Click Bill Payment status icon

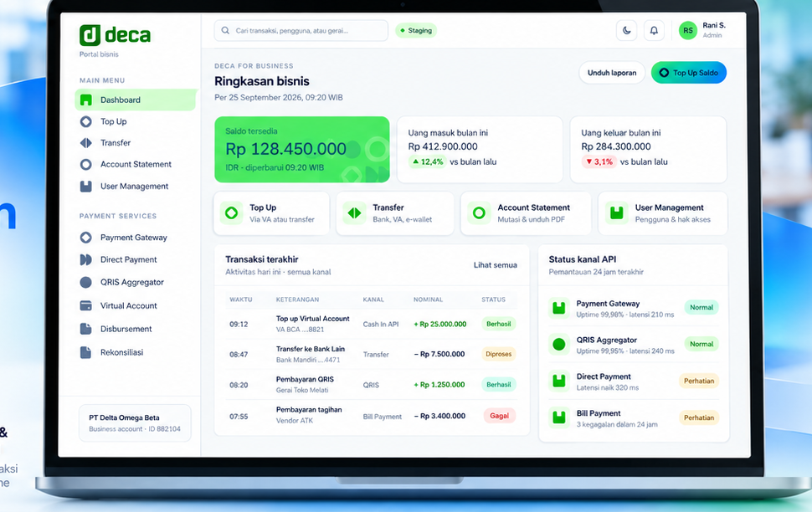pyautogui.click(x=558, y=417)
